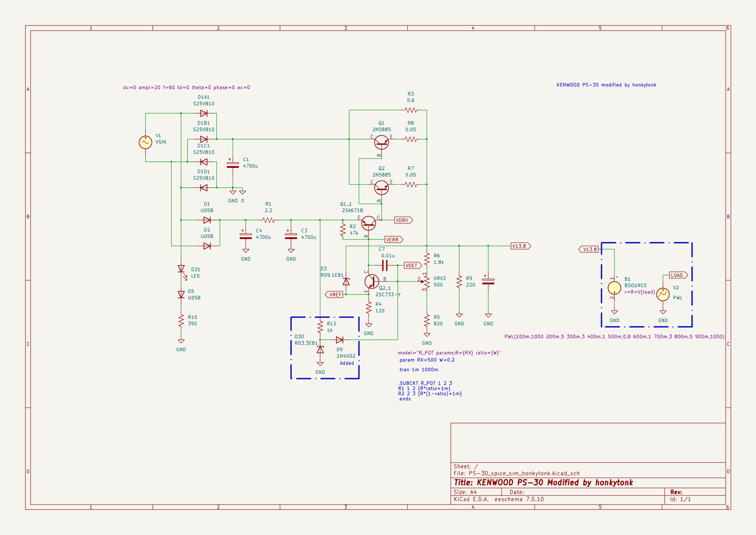The width and height of the screenshot is (756, 535).
Task: Select the D3 RD9.1EB1 zener diode
Action: pos(346,282)
